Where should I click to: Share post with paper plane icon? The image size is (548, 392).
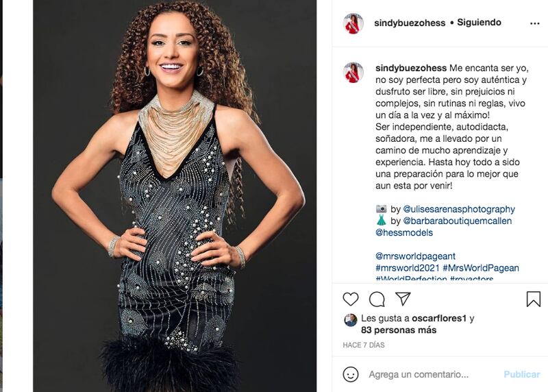coord(403,298)
